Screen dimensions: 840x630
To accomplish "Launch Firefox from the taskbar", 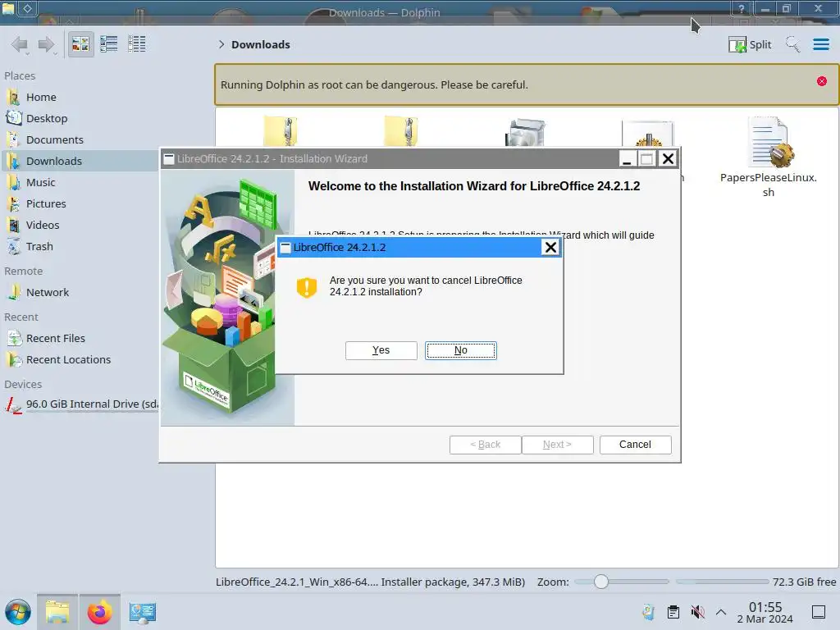I will [x=99, y=612].
